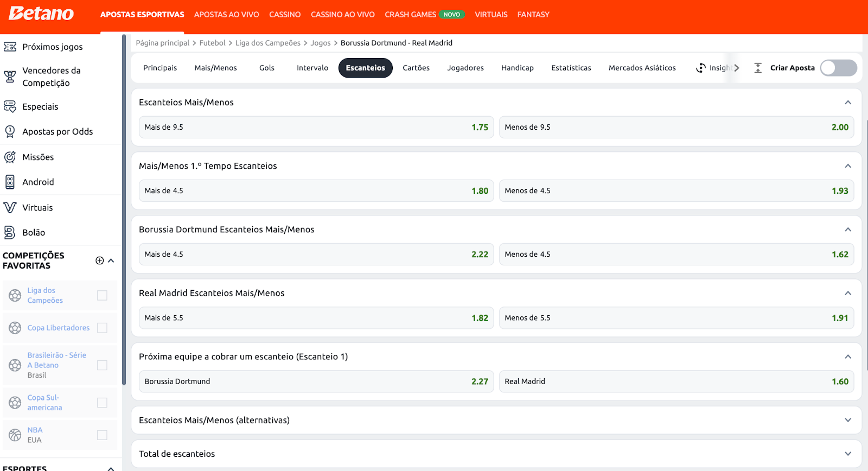
Task: Bet Mais de 4.5 at 1.80
Action: 316,190
